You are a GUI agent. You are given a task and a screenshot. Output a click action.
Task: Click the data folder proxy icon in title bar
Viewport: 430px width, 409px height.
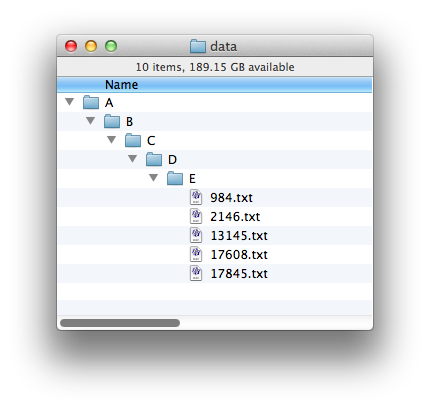[x=198, y=46]
